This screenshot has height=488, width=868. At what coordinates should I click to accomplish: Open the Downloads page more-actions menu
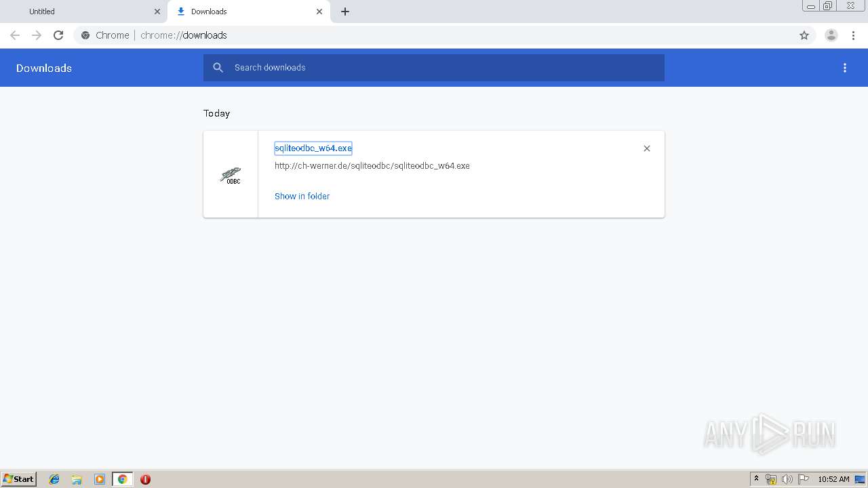pyautogui.click(x=845, y=68)
